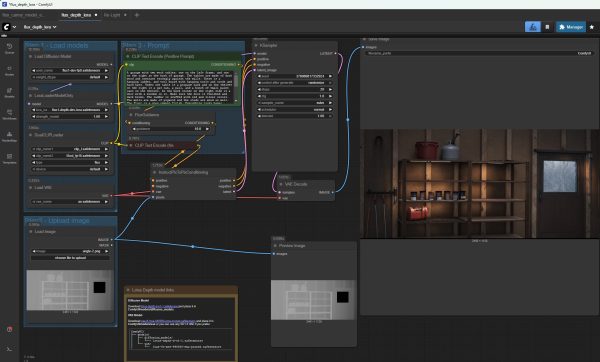Collapse the FluxGuidance node
This screenshot has width=600, height=362.
click(131, 114)
